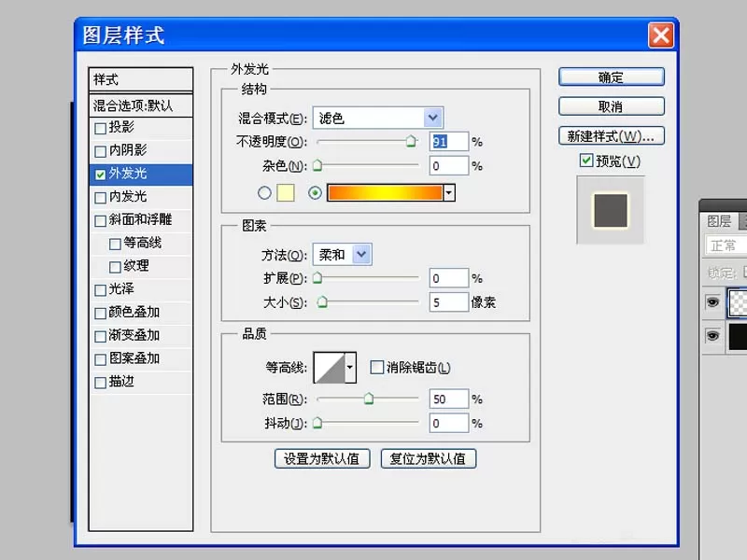Open the gradient picker dropdown arrow

(x=449, y=193)
